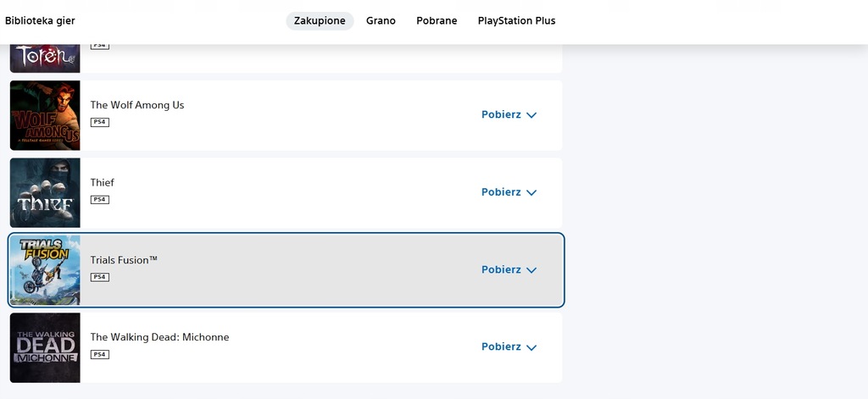Click the PS4 platform badge under Thief

pos(100,199)
